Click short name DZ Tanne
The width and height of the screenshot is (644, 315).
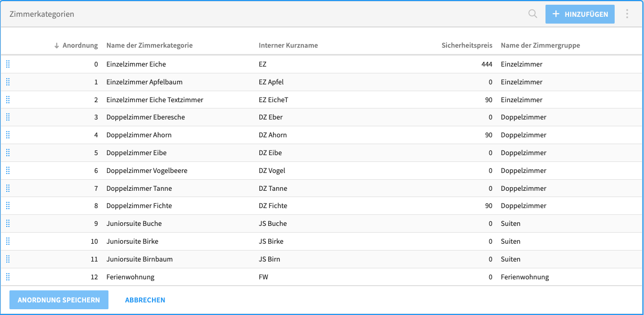(273, 188)
